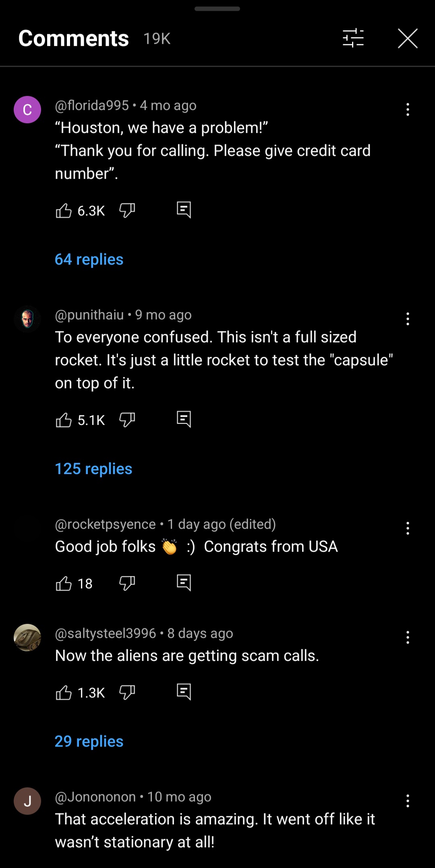Open options menu for @punithaiu's comment
This screenshot has width=435, height=868.
point(408,319)
